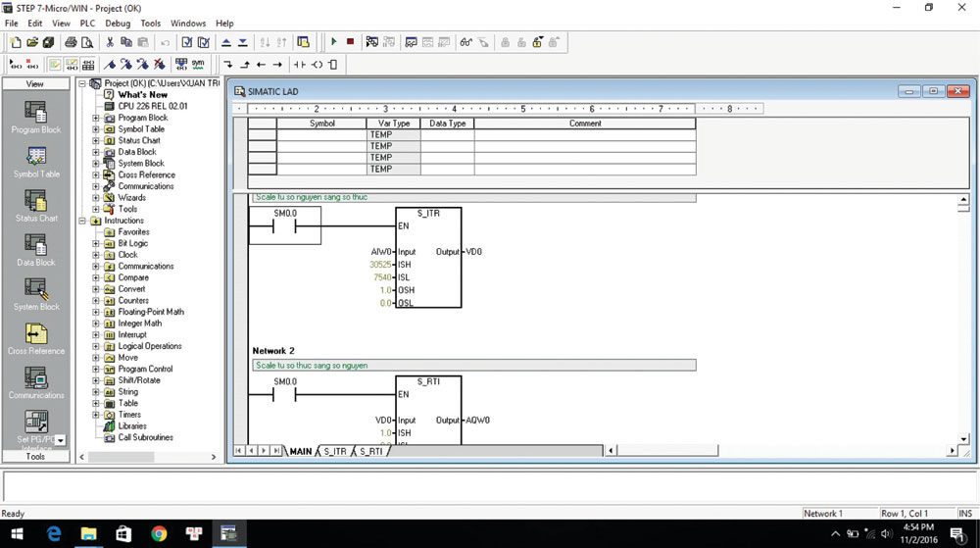Expand the Program Block tree node

tap(96, 118)
